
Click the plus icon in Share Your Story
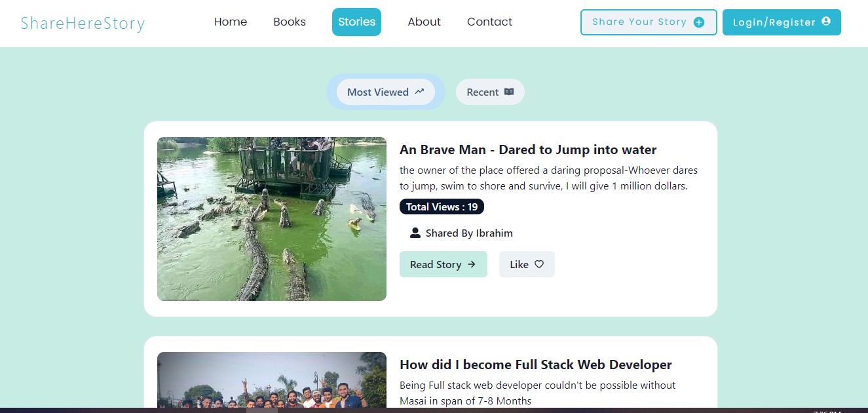pos(699,22)
